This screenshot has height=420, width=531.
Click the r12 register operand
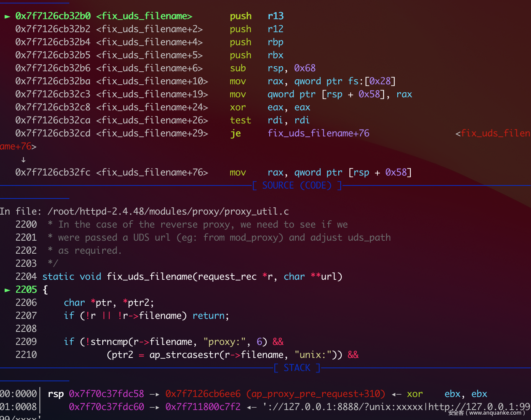point(275,29)
